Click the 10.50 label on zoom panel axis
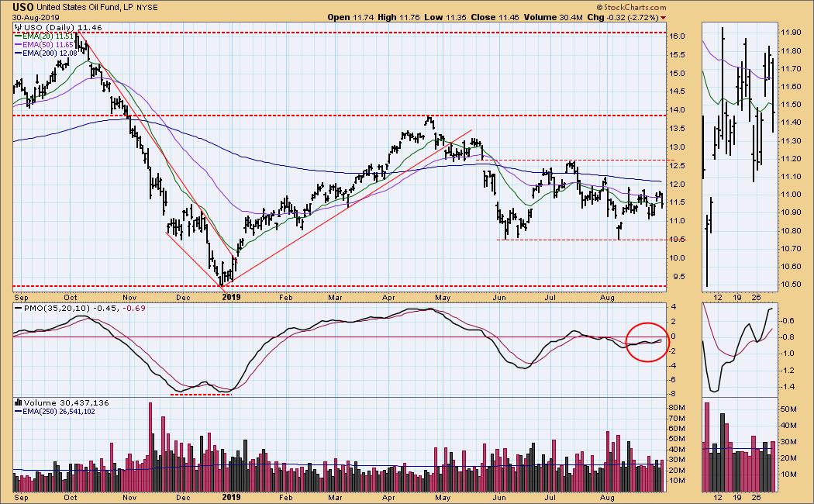This screenshot has width=814, height=504. [x=791, y=285]
